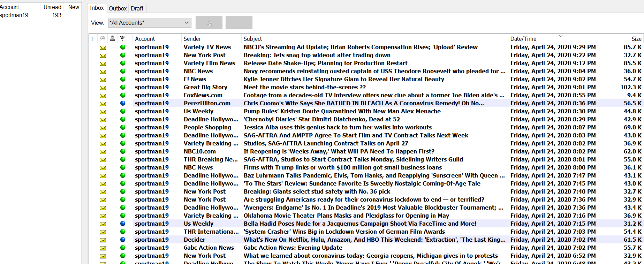Viewport: 644px width, 264px height.
Task: Switch to the Outbox tab
Action: [118, 8]
